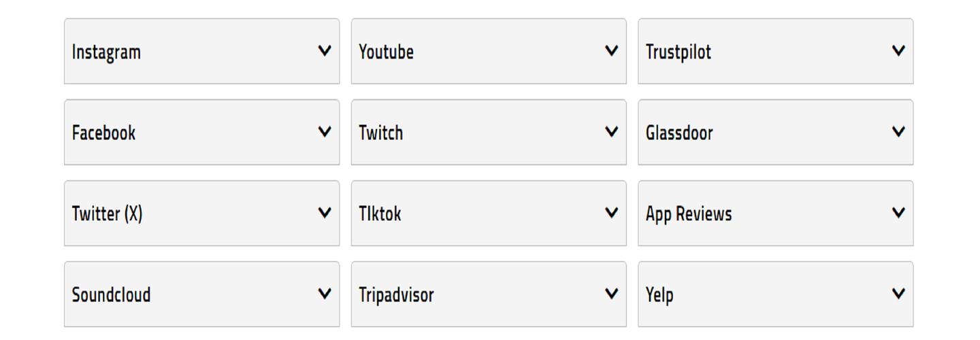Click the TIktok chevron arrow

(612, 213)
